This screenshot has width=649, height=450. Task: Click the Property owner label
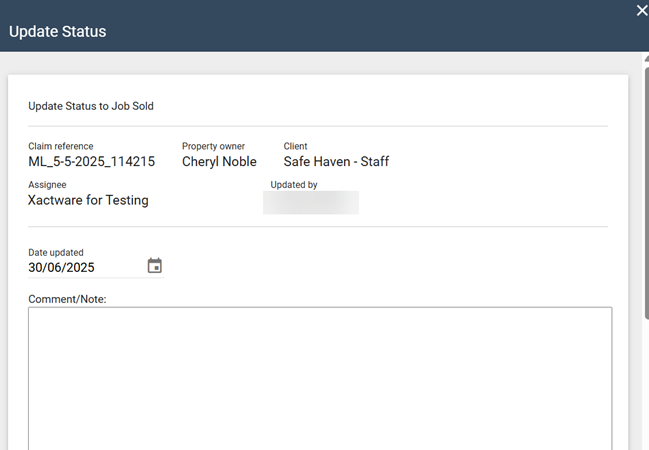(x=213, y=147)
